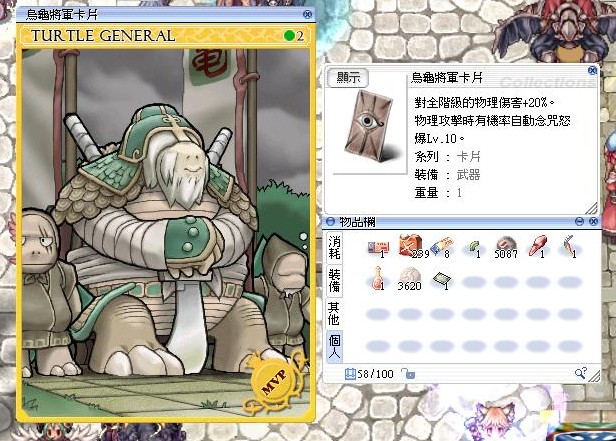
Task: Collapse inventory with the round button left of 物品欄
Action: pos(330,222)
